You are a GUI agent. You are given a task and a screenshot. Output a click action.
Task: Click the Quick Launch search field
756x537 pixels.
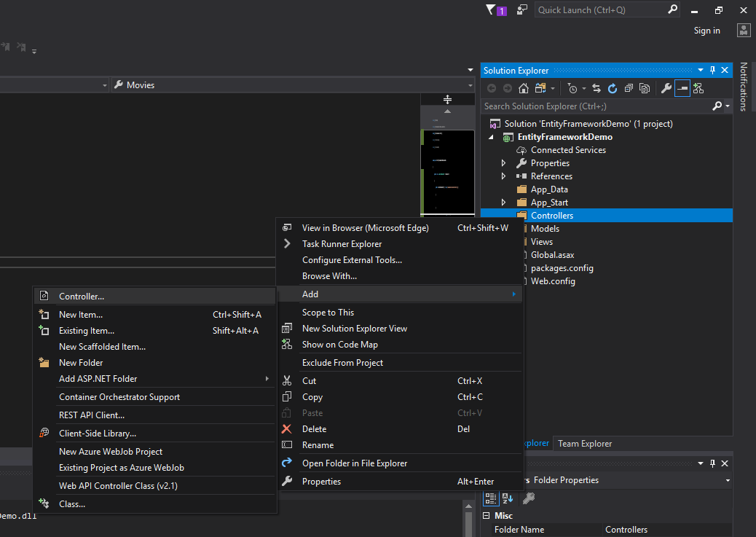click(600, 9)
